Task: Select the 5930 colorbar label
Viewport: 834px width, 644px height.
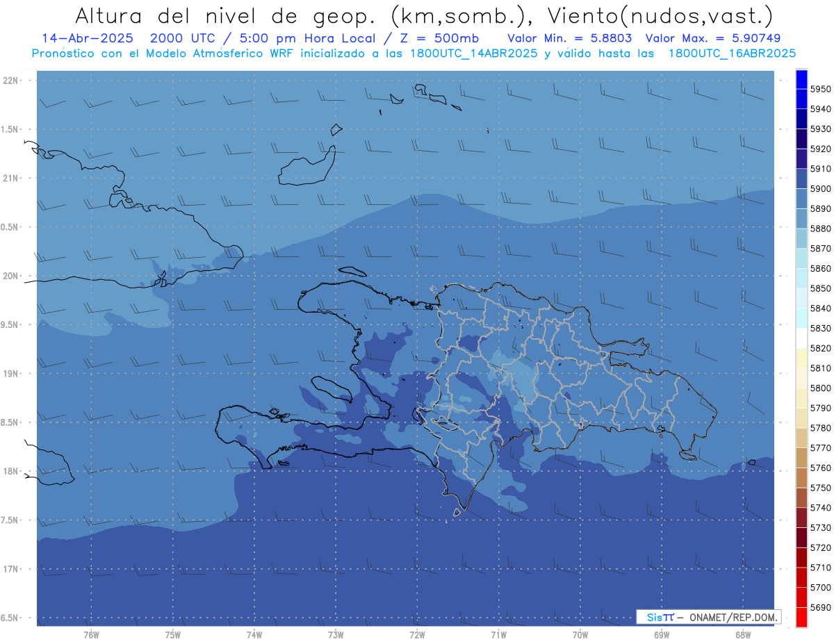Action: tap(821, 129)
